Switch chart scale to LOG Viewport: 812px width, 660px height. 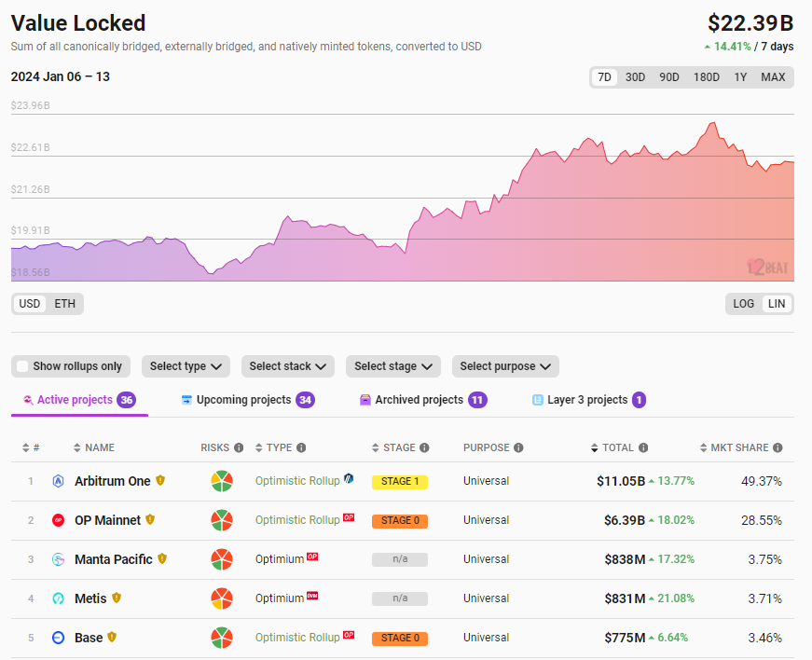(744, 304)
